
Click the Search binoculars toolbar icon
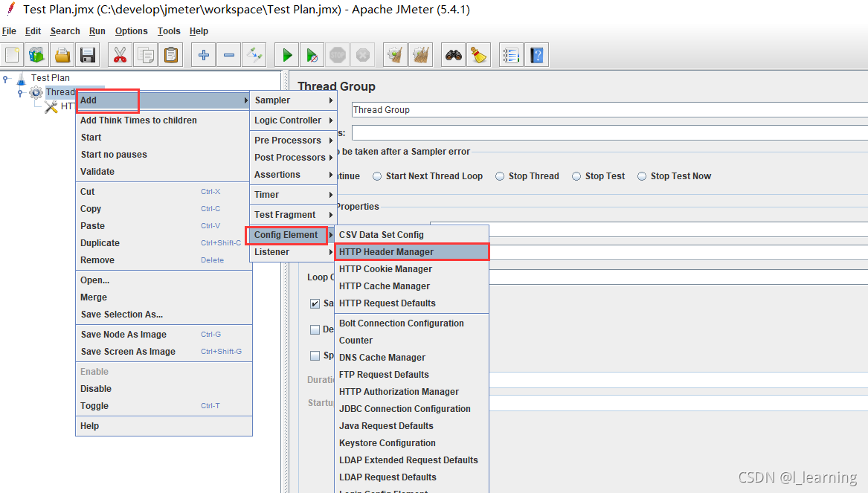click(x=454, y=55)
